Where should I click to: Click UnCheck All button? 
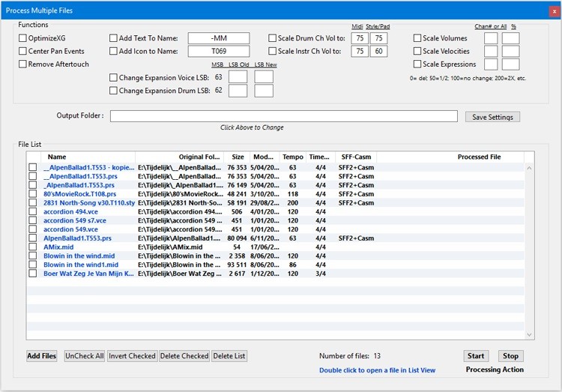pyautogui.click(x=84, y=356)
